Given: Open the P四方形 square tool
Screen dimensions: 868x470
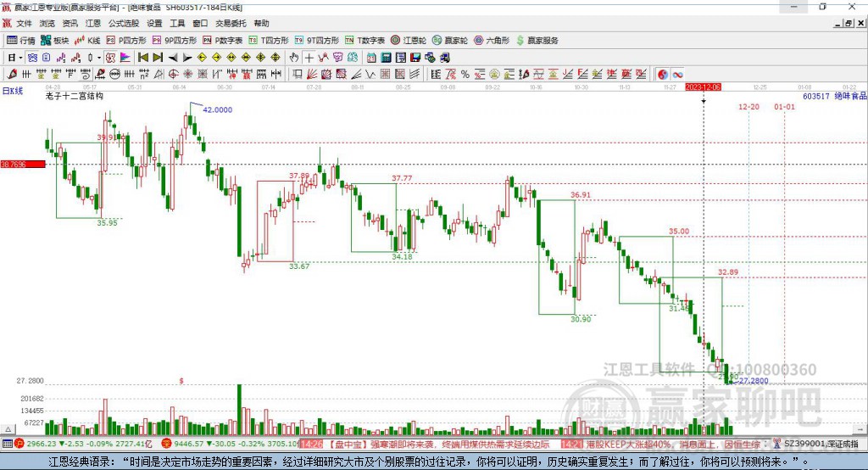Looking at the screenshot, I should [126, 41].
